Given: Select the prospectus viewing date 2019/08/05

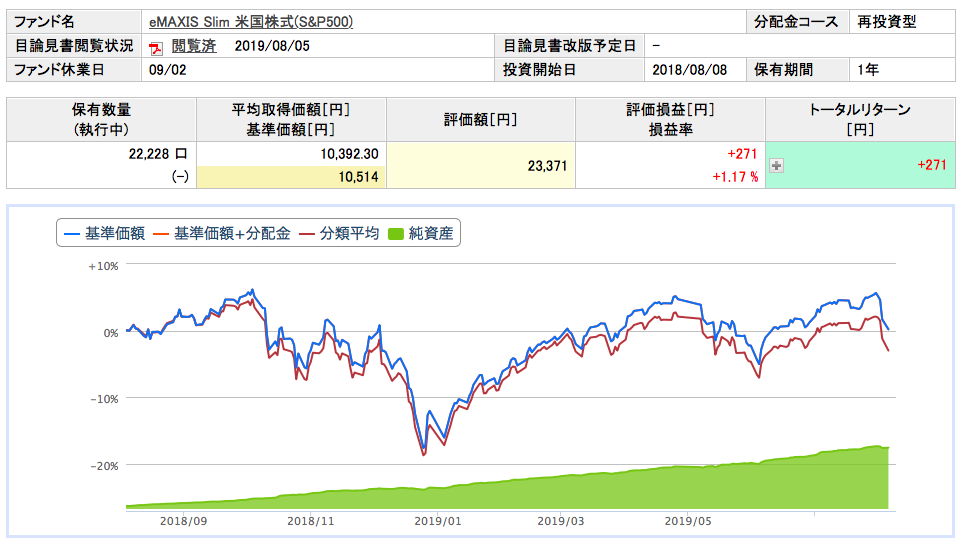Looking at the screenshot, I should pyautogui.click(x=272, y=46).
